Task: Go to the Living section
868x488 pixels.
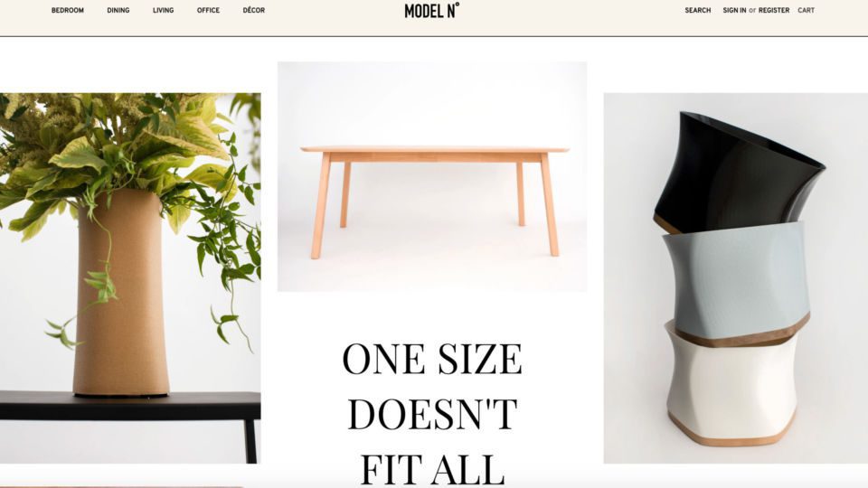Action: point(164,10)
